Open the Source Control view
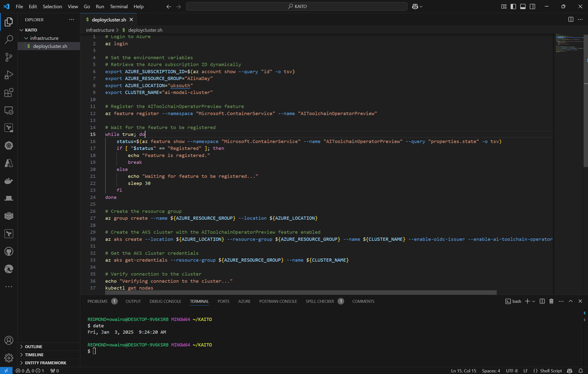 pos(9,57)
